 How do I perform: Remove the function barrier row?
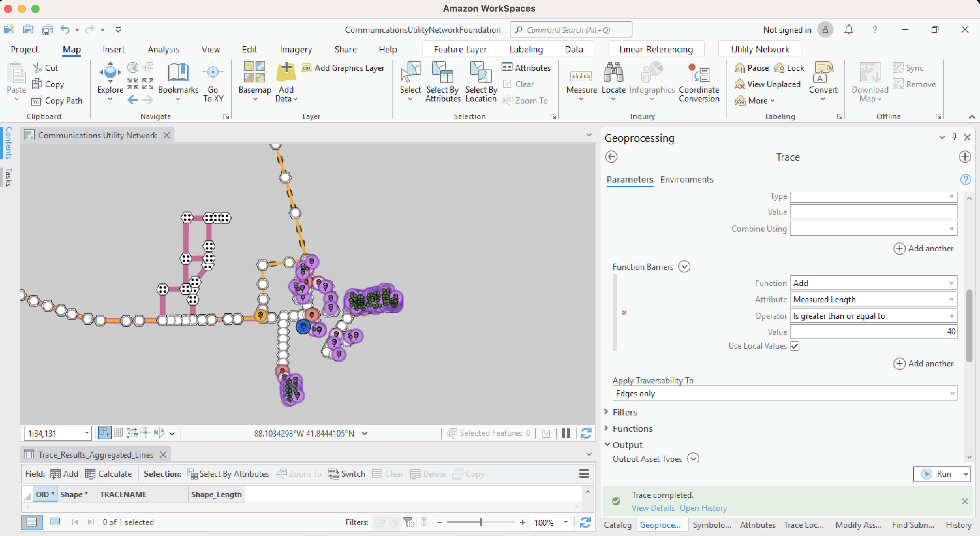[624, 313]
